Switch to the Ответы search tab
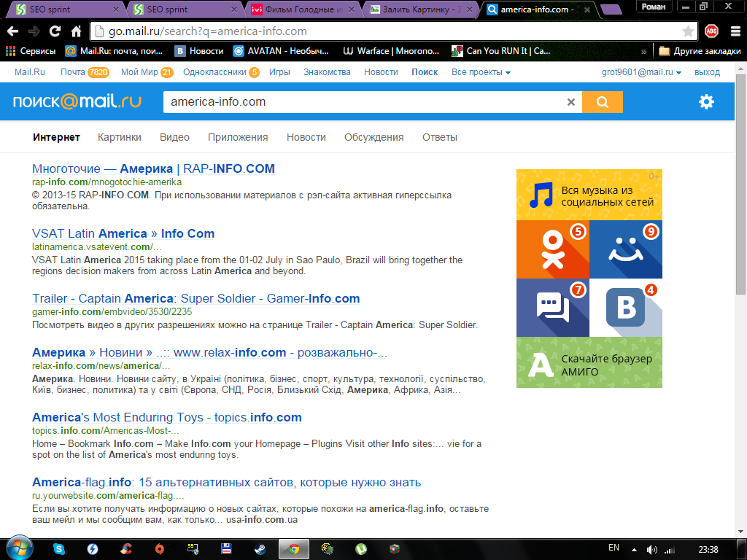747x560 pixels. point(440,138)
